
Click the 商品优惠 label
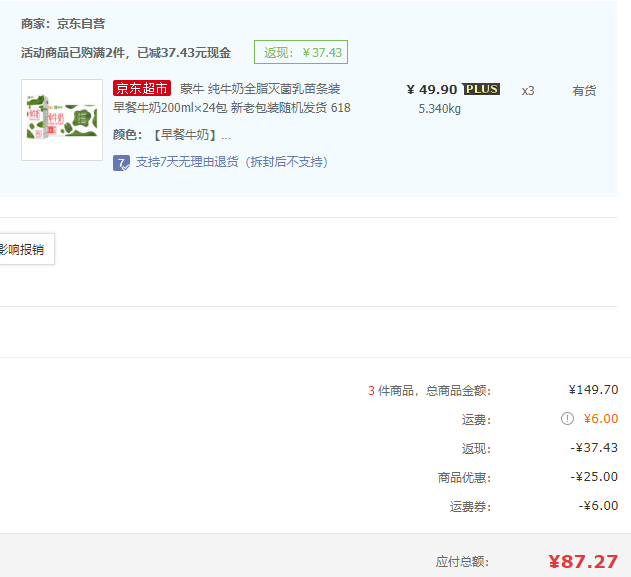pos(465,477)
